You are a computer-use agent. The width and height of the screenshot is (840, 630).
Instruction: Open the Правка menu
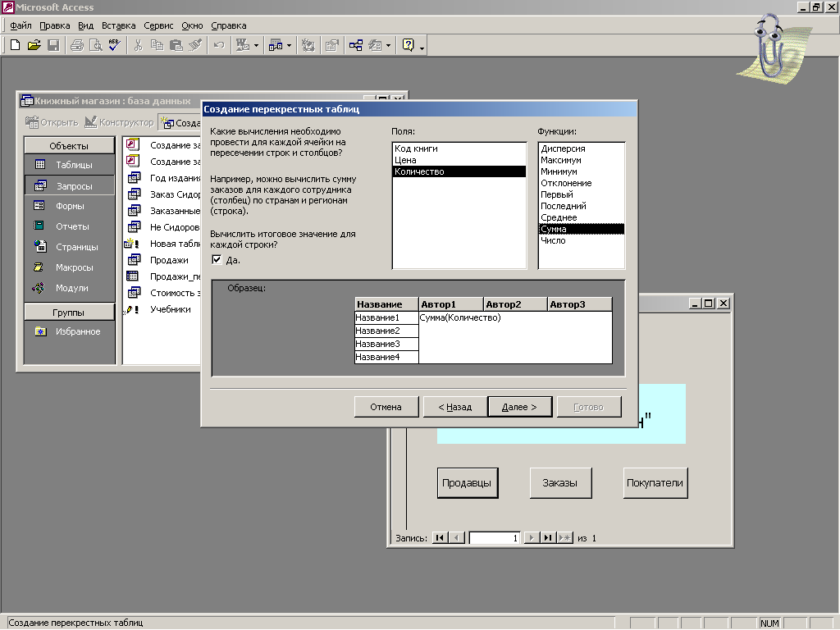coord(55,25)
